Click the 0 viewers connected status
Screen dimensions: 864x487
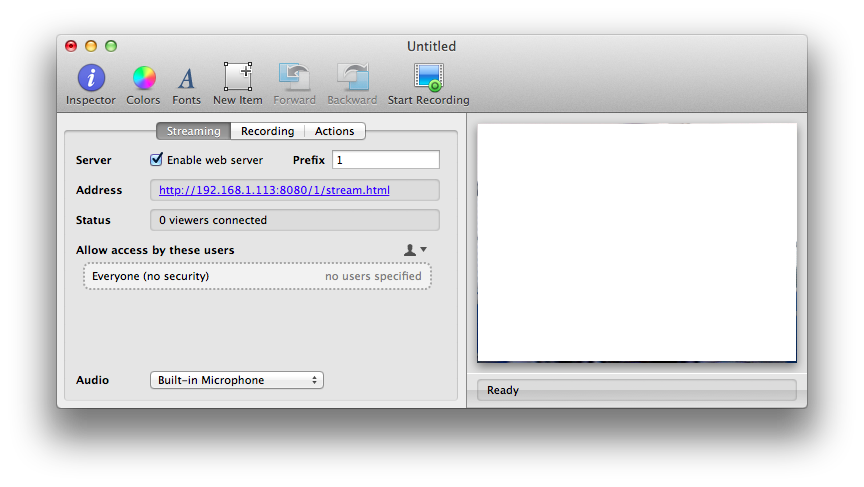[295, 220]
